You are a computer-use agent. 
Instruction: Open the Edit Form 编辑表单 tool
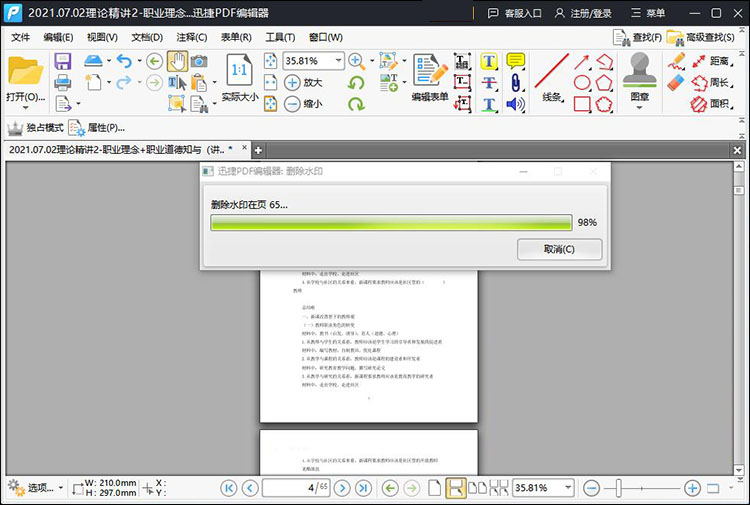430,77
